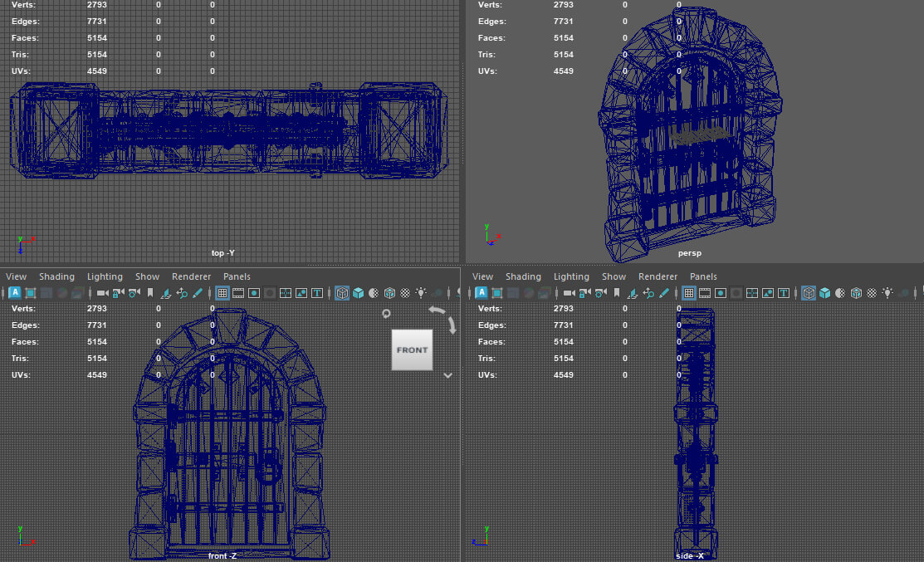Click the ViewCube home icon
Viewport: 924px width, 562px height.
click(x=386, y=314)
